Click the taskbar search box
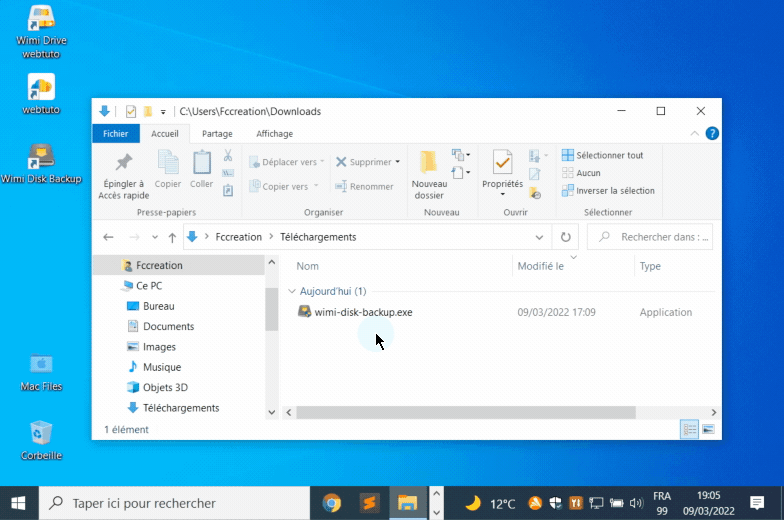 [x=174, y=503]
